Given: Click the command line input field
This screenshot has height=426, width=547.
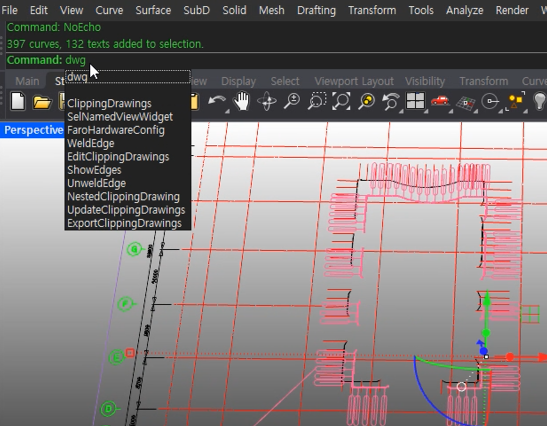Looking at the screenshot, I should [x=276, y=60].
